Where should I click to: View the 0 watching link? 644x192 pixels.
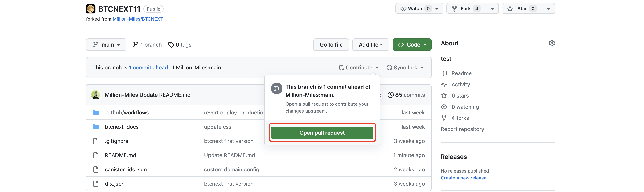(x=460, y=107)
